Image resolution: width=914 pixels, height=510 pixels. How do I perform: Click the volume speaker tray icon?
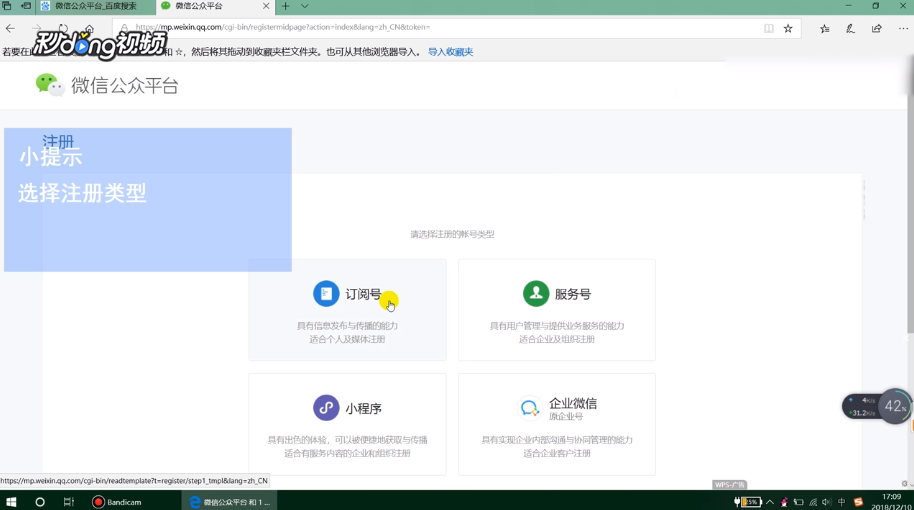pos(827,501)
